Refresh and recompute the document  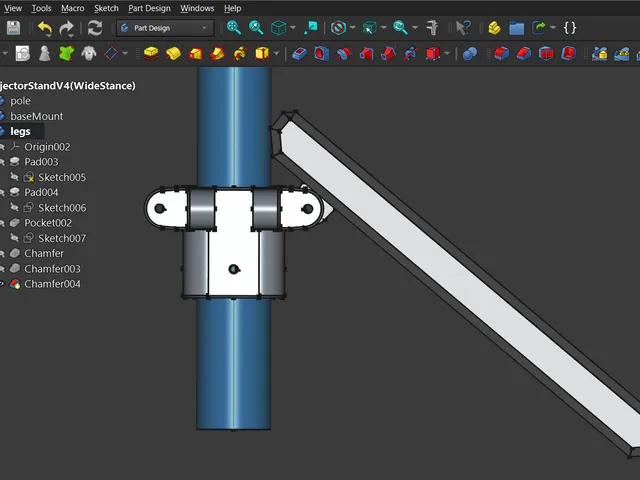[95, 28]
